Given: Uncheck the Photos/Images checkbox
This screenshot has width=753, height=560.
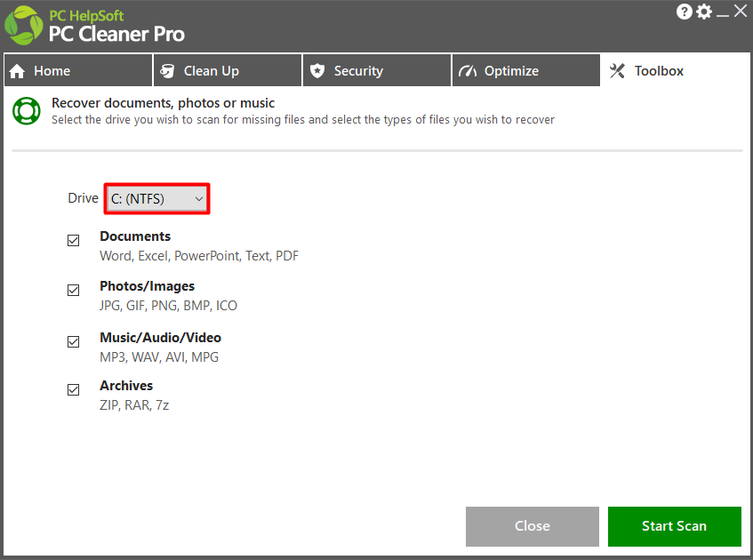Looking at the screenshot, I should pos(74,290).
